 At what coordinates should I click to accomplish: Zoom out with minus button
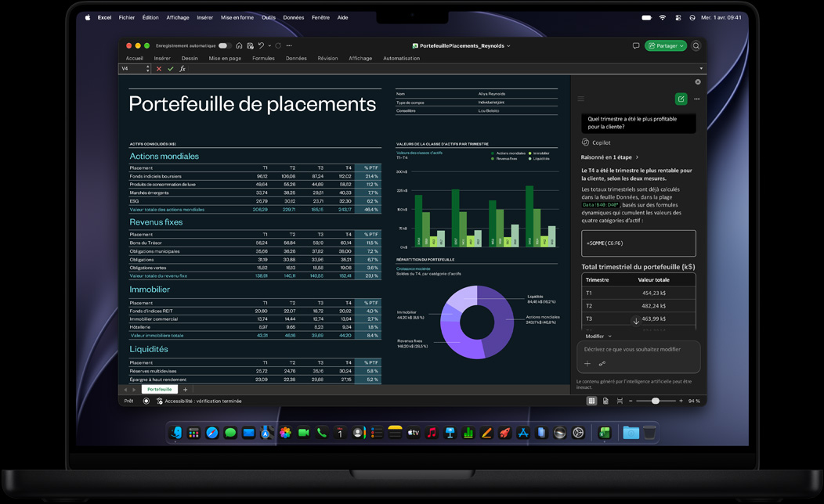631,401
